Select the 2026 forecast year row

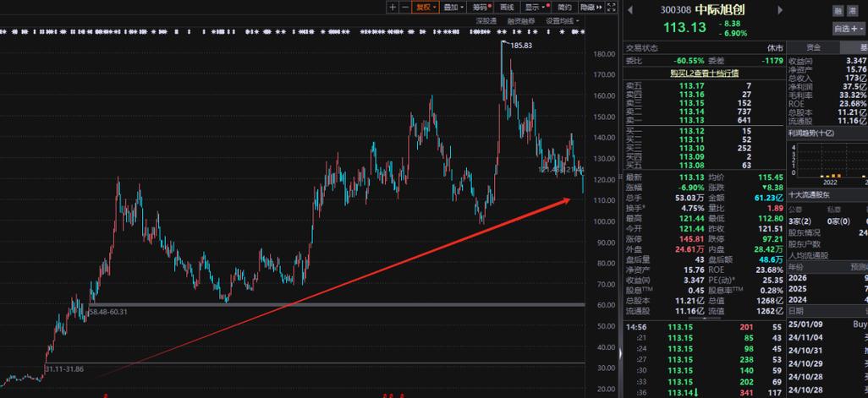[x=827, y=278]
